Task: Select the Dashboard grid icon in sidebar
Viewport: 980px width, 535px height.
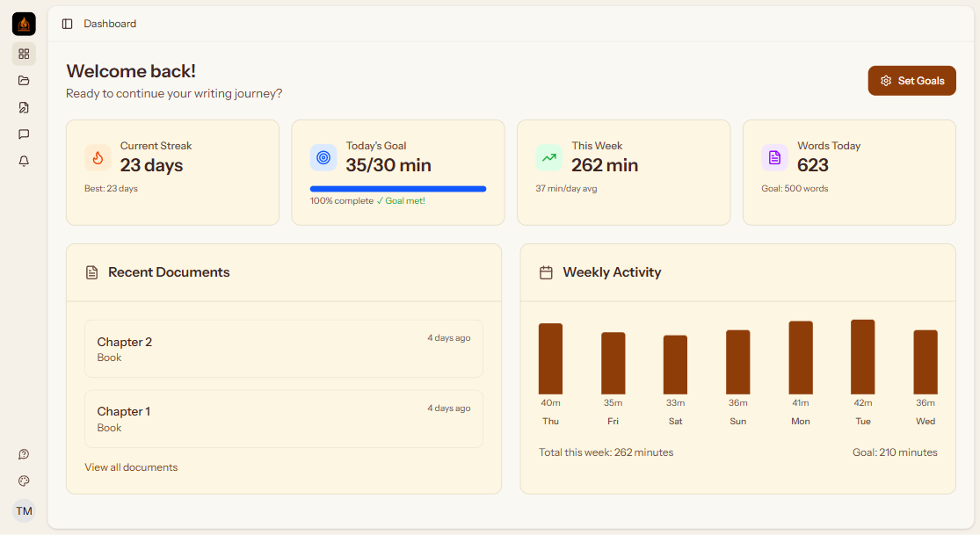Action: 24,54
